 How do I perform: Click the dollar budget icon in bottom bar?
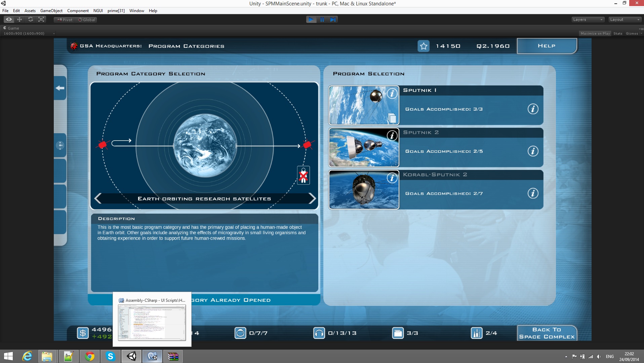(x=83, y=333)
